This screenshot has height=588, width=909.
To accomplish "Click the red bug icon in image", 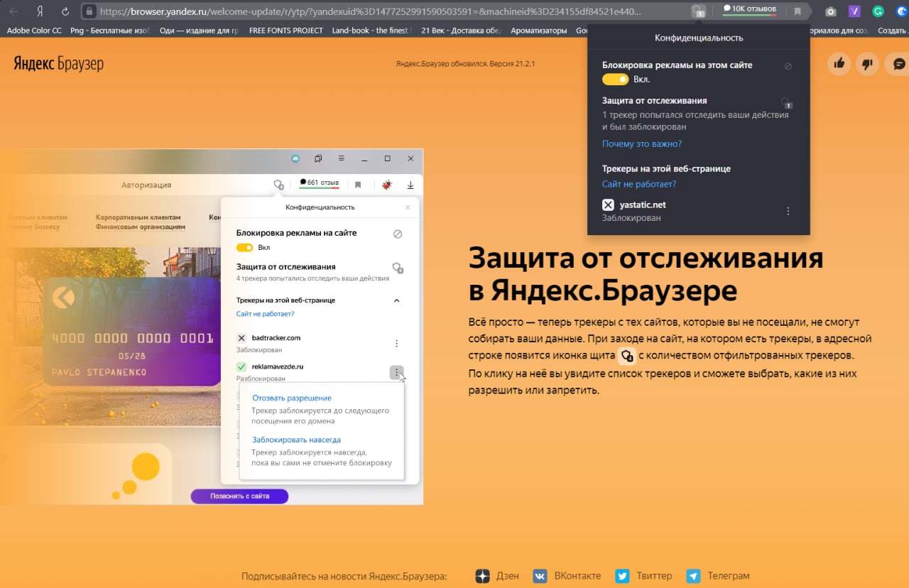I will point(387,185).
